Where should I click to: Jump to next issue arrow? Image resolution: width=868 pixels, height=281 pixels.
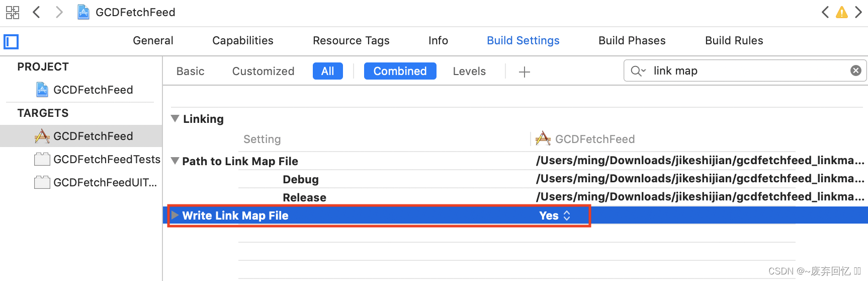(858, 12)
